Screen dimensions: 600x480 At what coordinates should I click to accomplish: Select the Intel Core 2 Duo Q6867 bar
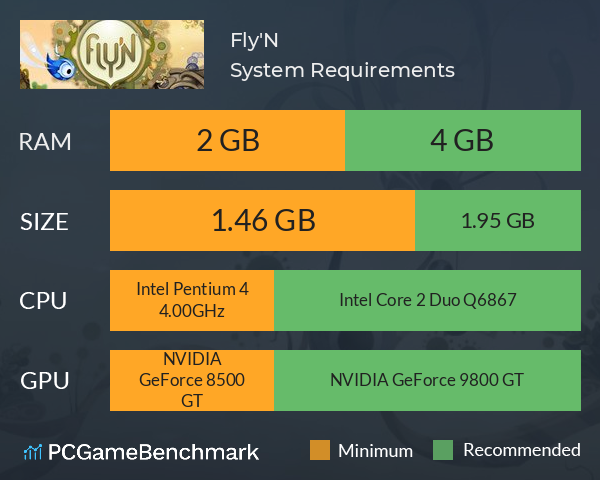pos(427,300)
